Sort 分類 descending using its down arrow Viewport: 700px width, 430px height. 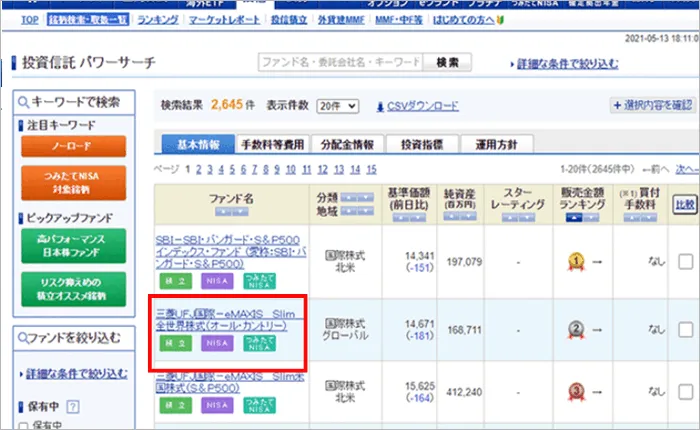coord(366,197)
